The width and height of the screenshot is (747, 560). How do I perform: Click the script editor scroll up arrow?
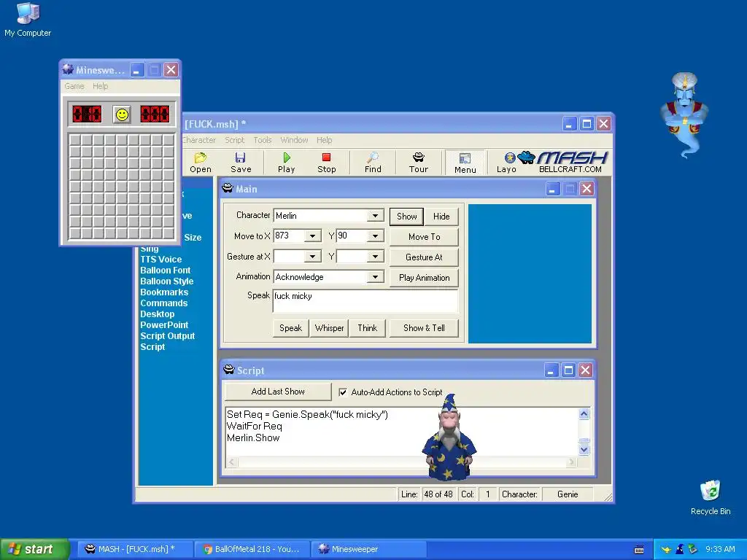point(584,414)
